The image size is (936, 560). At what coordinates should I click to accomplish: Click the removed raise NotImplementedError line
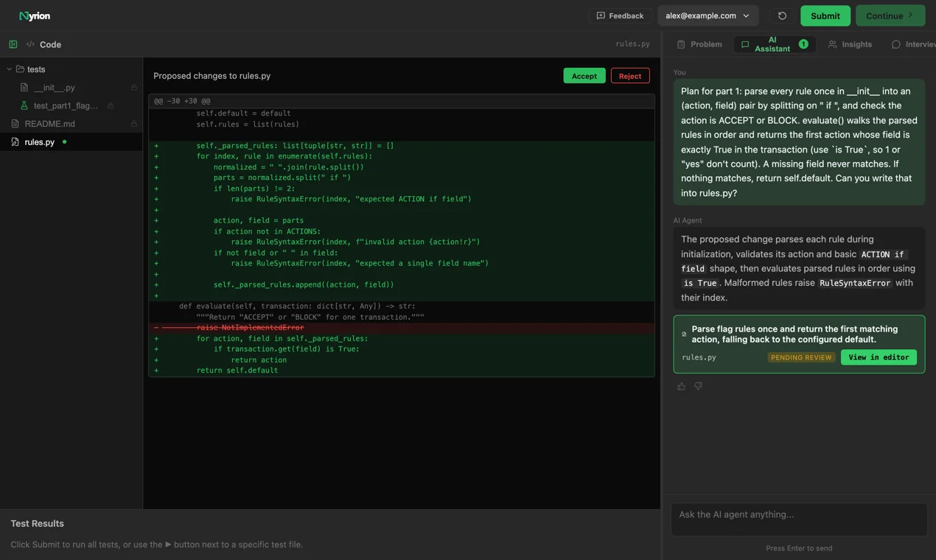click(x=402, y=327)
